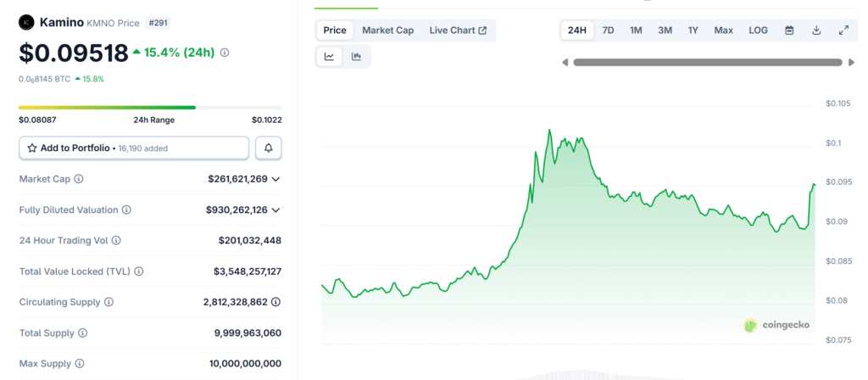This screenshot has width=868, height=380.
Task: Expand Fully Diluted Valuation chevron
Action: tap(275, 210)
